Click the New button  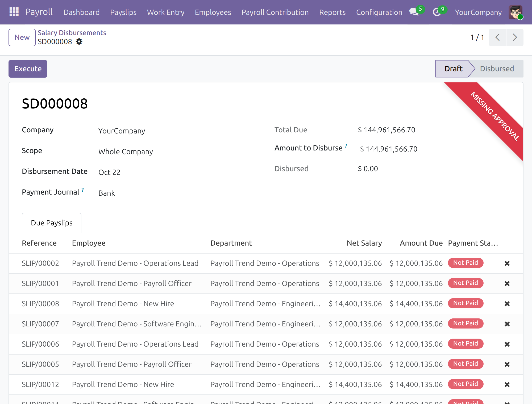tap(22, 37)
